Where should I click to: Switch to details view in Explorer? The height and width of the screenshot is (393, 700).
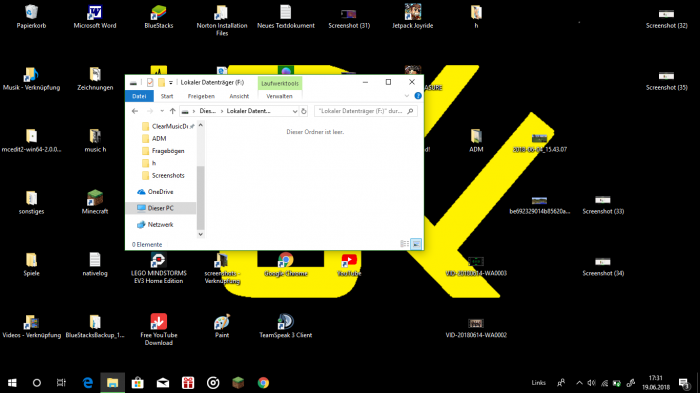coord(404,244)
